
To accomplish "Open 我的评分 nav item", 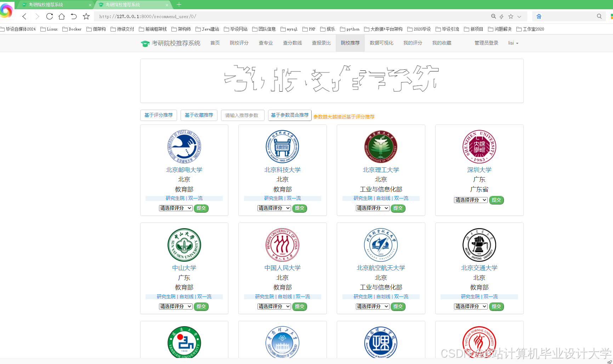I will [x=413, y=43].
